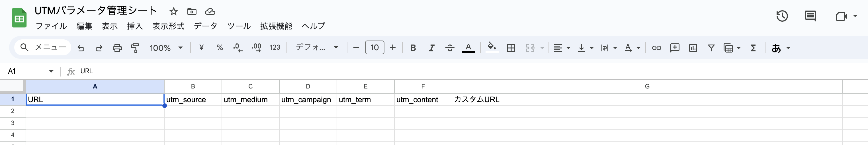Toggle strikethrough formatting
868x145 pixels.
point(449,48)
